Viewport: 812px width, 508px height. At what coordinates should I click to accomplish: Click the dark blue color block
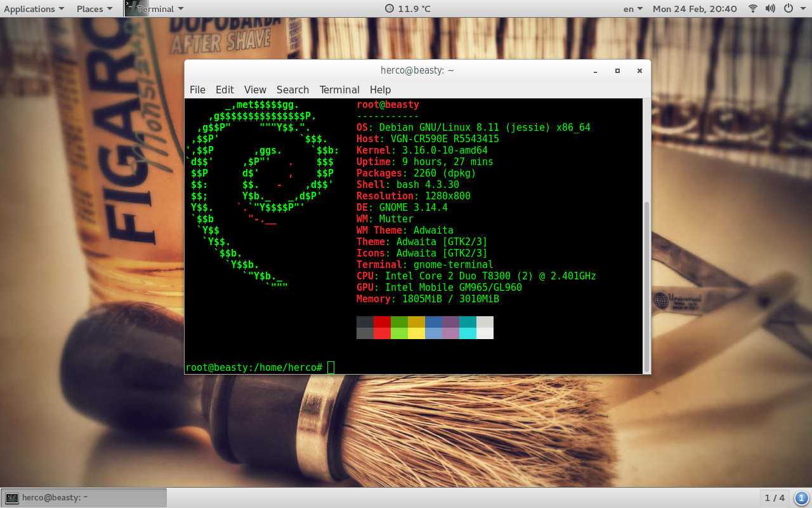tap(433, 322)
